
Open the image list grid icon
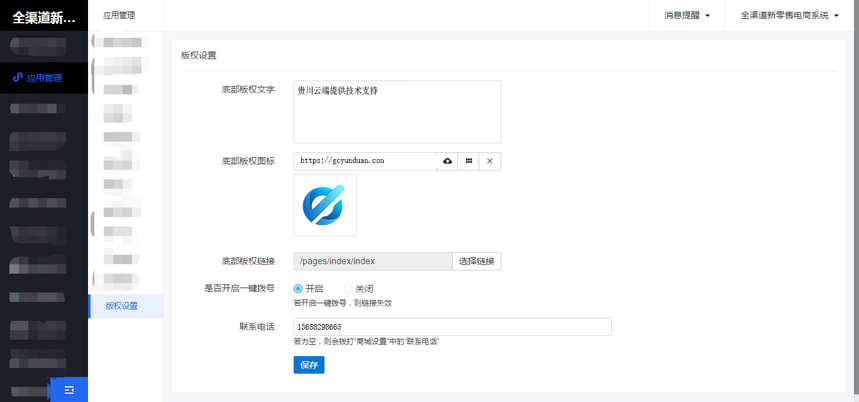click(468, 161)
